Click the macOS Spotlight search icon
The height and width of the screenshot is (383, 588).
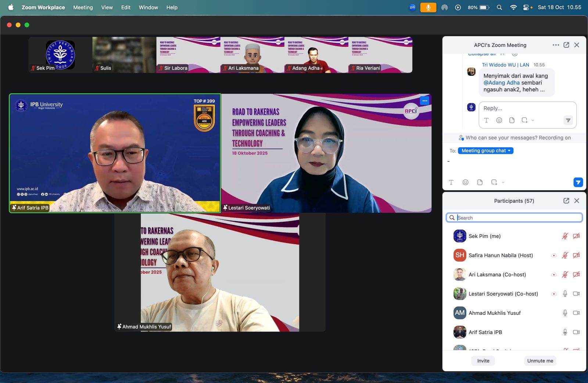click(x=499, y=7)
